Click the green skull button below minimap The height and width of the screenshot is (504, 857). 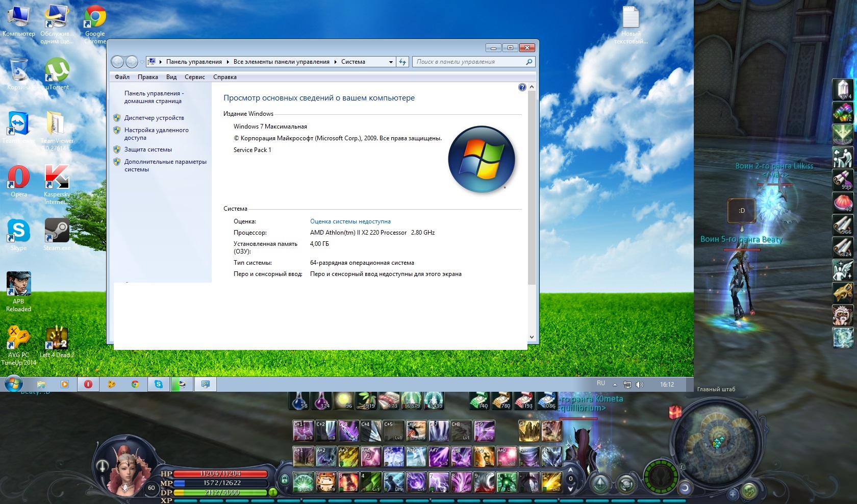coord(749,492)
